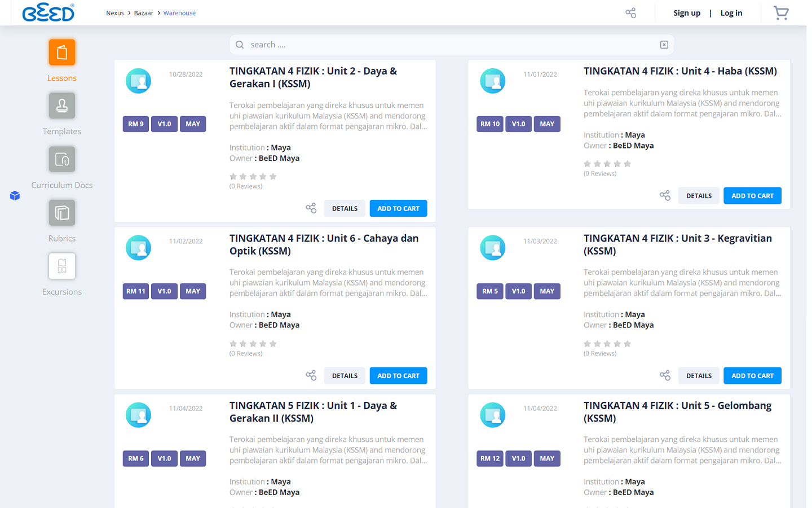Screen dimensions: 812x508
Task: Go to Nexus in the breadcrumb
Action: (x=115, y=13)
